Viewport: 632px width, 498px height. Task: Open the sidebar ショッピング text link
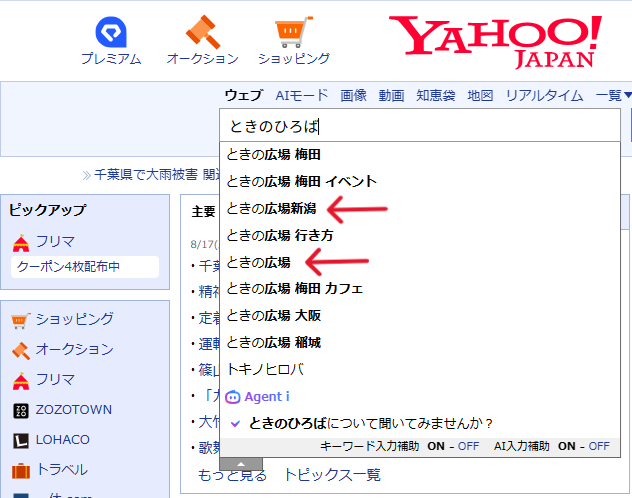coord(75,319)
